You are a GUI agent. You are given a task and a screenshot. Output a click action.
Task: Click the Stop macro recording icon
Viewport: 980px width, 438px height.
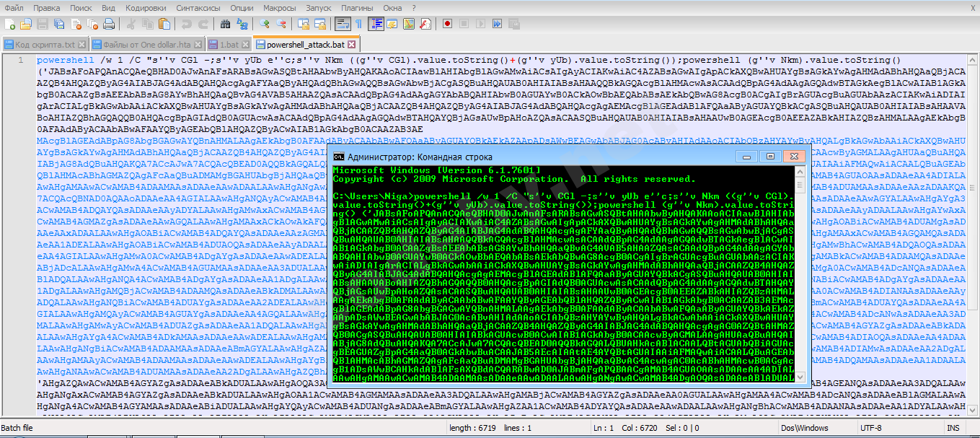click(464, 24)
